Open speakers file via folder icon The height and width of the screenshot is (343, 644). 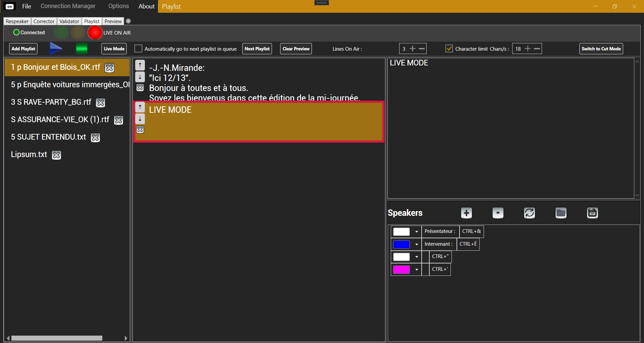[561, 213]
